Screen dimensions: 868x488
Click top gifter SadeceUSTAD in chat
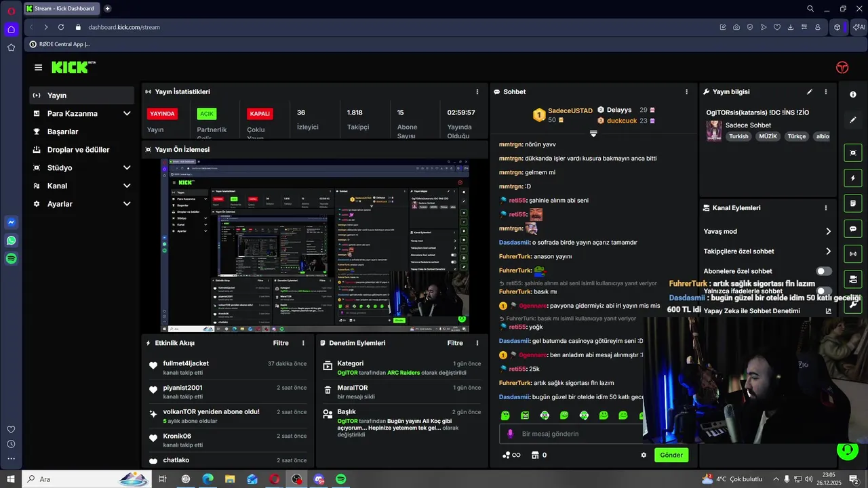tap(570, 110)
